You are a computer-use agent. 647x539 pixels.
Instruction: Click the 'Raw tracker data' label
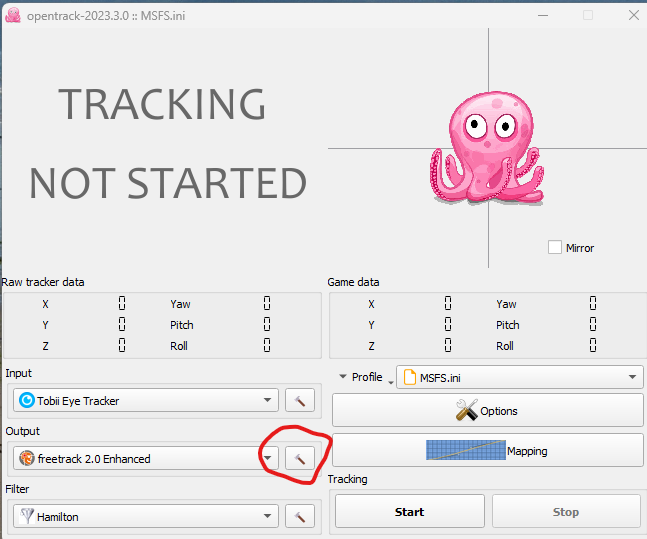(43, 282)
